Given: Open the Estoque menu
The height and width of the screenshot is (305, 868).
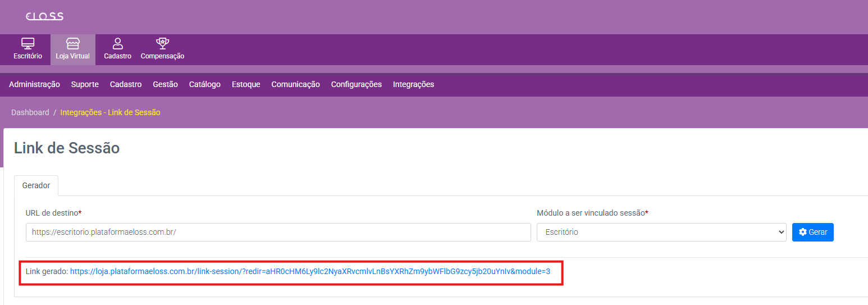Looking at the screenshot, I should click(246, 84).
